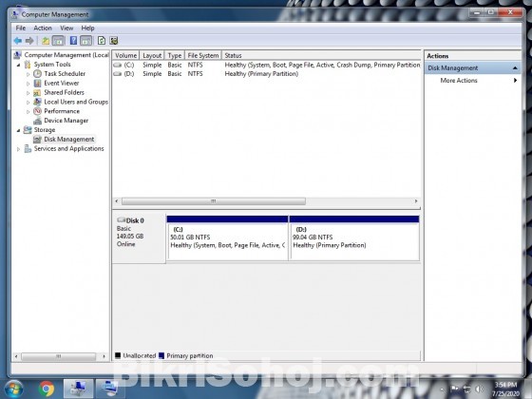The height and width of the screenshot is (399, 532).
Task: Open the Help menu
Action: pyautogui.click(x=87, y=28)
